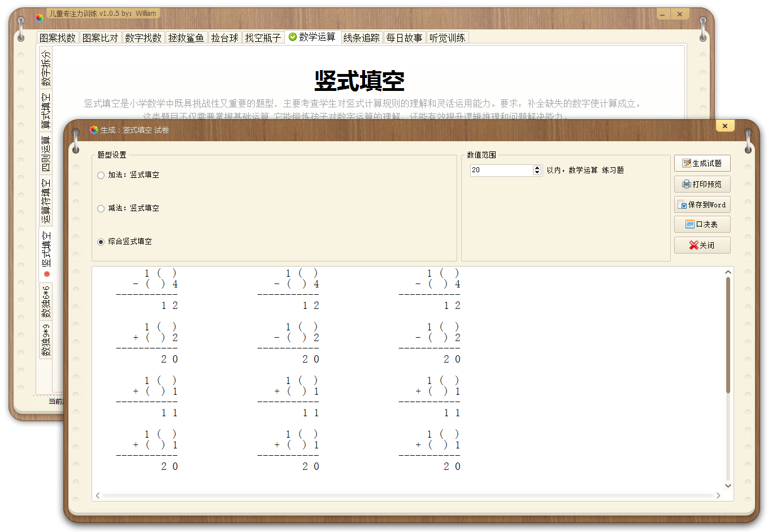Switch to the 每日故事 tab
This screenshot has width=768, height=532.
405,37
